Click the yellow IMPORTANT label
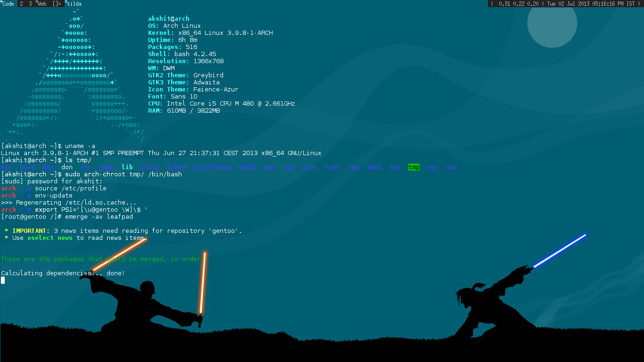 31,231
